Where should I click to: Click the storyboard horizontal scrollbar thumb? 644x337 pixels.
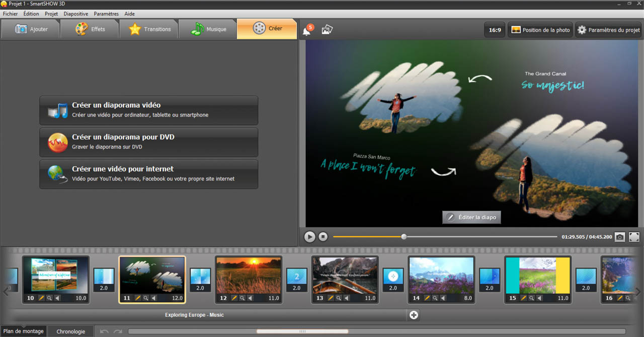(302, 331)
